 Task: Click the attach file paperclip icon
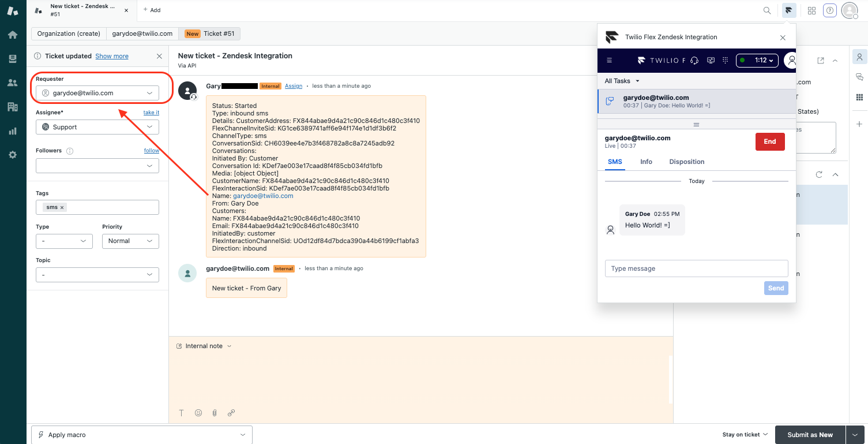tap(215, 413)
